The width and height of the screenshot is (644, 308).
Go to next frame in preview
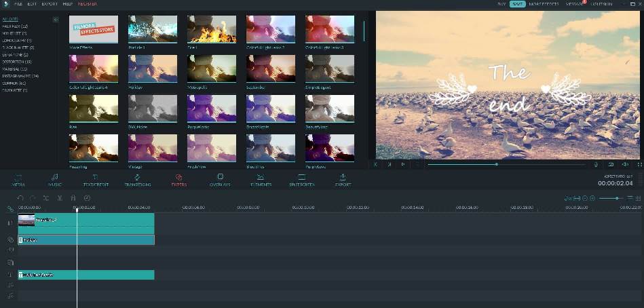coord(389,164)
